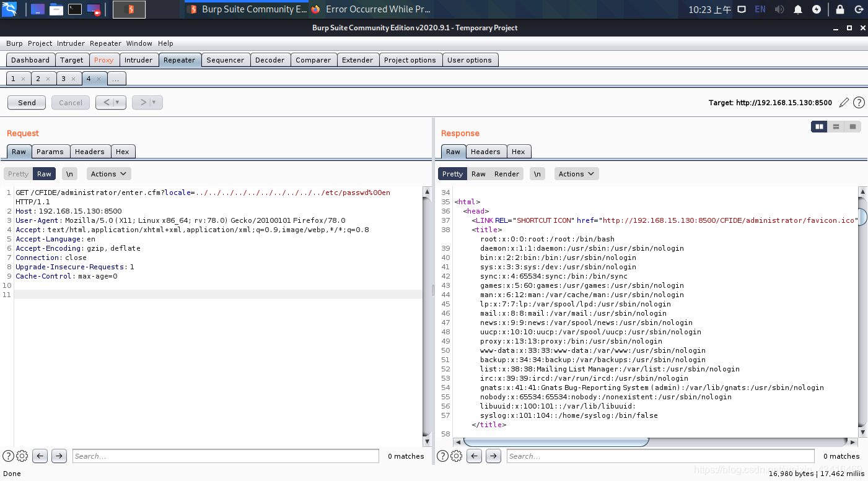Open the Response Actions dropdown
The width and height of the screenshot is (868, 481).
tap(576, 174)
